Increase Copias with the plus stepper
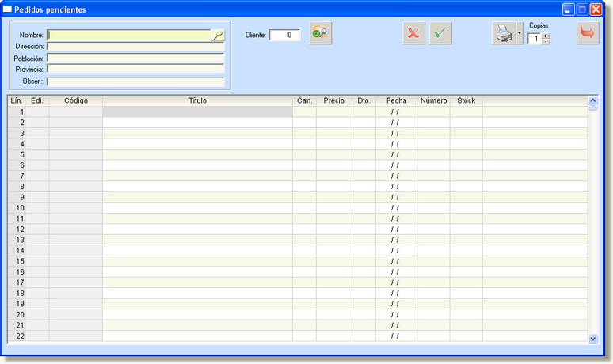The image size is (613, 364). pos(546,36)
